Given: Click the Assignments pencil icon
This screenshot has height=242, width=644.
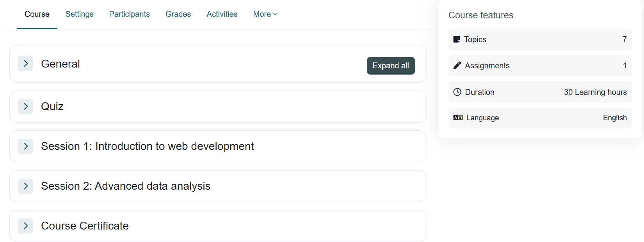Looking at the screenshot, I should [457, 66].
